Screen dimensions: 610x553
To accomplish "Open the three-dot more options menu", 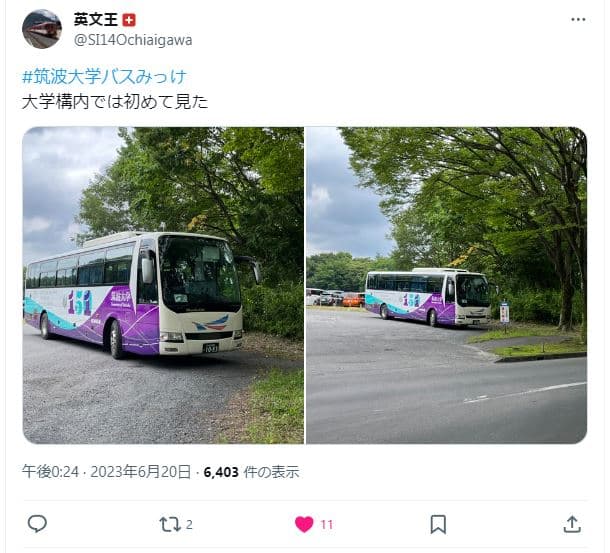I will coord(578,19).
